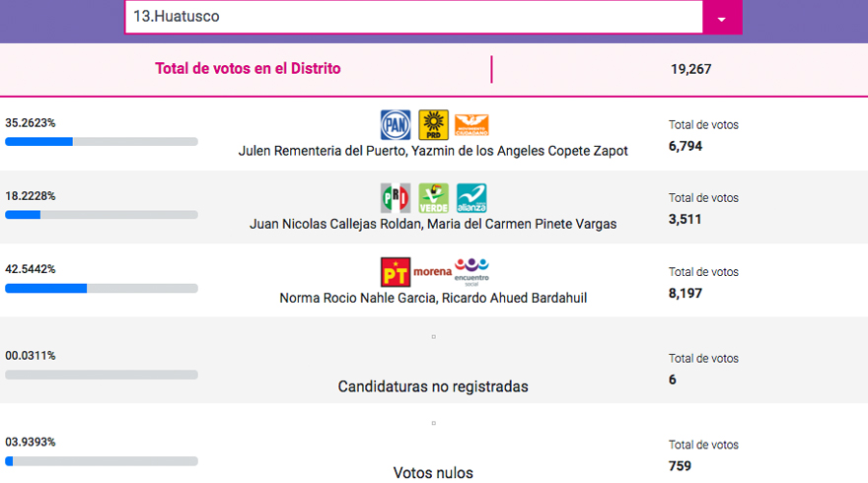Click Candidaturas no registradas label

pyautogui.click(x=433, y=386)
